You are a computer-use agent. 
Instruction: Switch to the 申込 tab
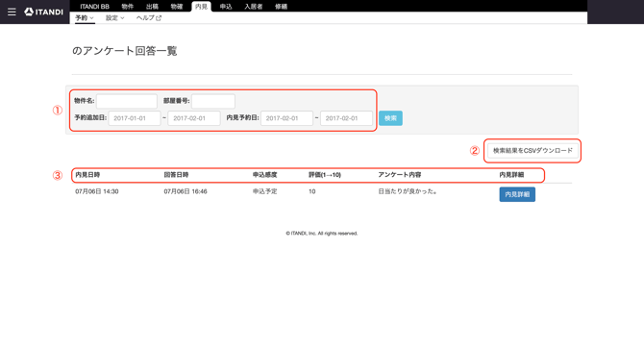[226, 7]
